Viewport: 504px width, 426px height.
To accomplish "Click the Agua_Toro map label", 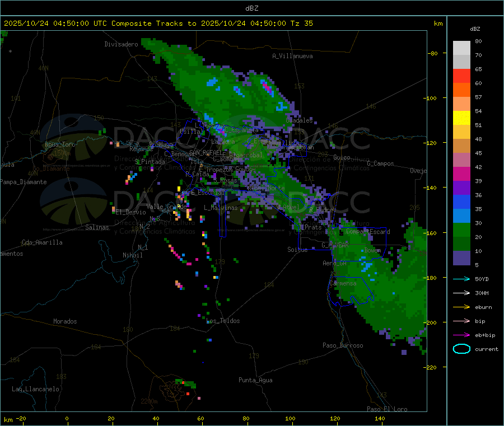I will click(60, 144).
